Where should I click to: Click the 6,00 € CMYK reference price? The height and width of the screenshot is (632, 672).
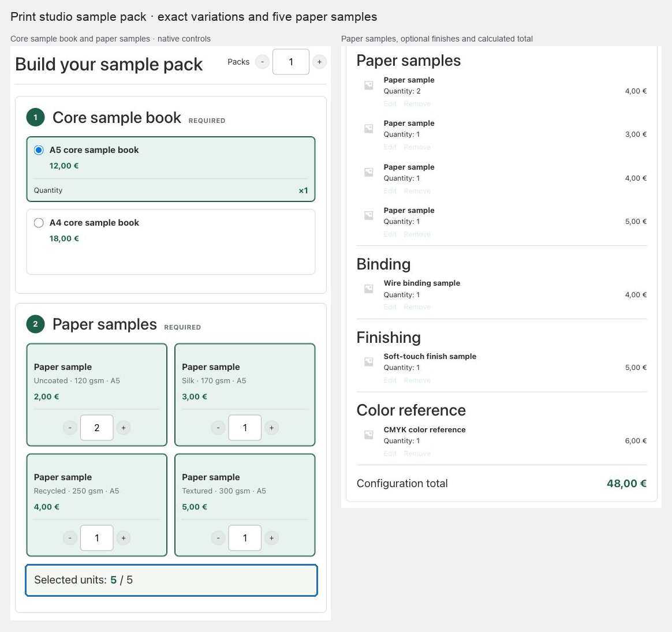tap(636, 441)
